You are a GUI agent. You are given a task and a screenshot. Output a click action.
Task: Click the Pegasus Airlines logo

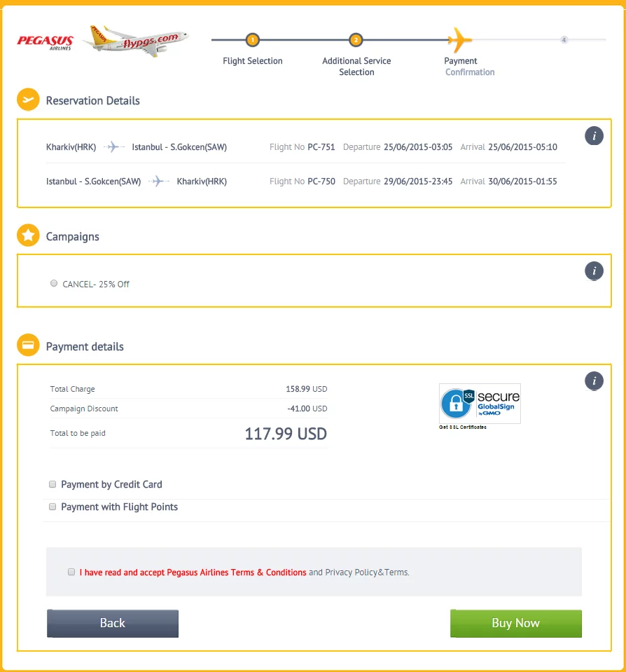pos(46,42)
